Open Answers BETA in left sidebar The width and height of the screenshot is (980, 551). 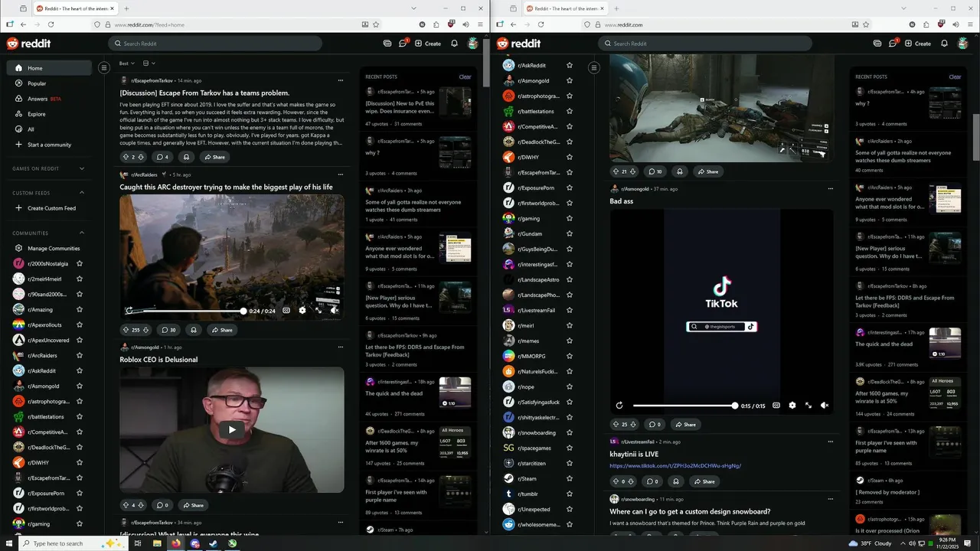tap(49, 99)
